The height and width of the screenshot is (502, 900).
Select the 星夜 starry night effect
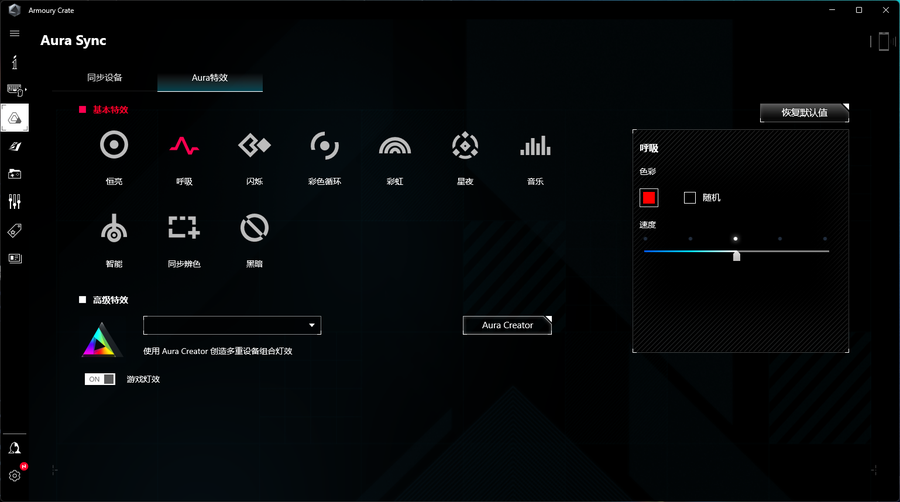point(465,146)
